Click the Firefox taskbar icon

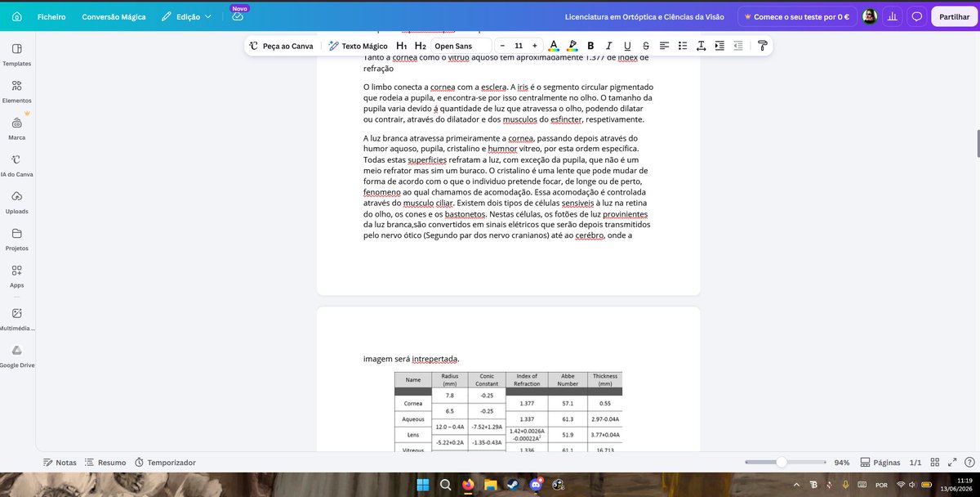468,485
